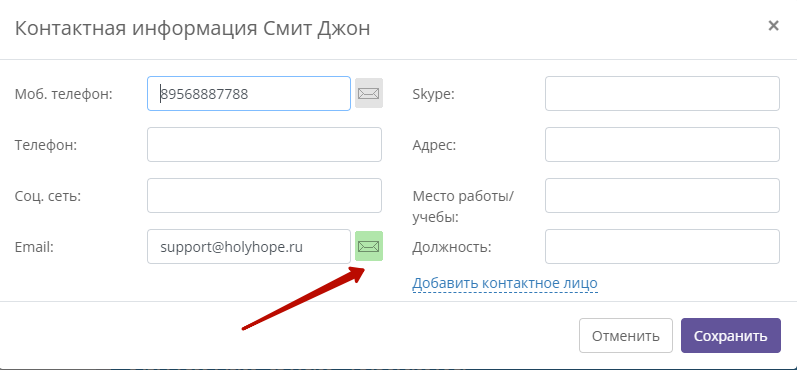The image size is (797, 370).
Task: Click the Email field with support@holyhope.ru
Action: click(x=249, y=246)
